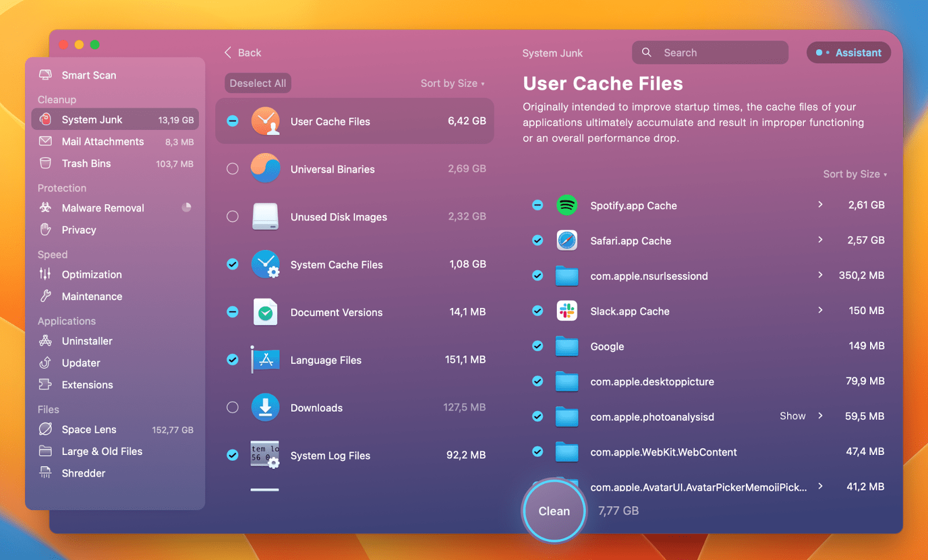The width and height of the screenshot is (928, 560).
Task: Uncheck the System Log Files checkbox
Action: [x=233, y=455]
